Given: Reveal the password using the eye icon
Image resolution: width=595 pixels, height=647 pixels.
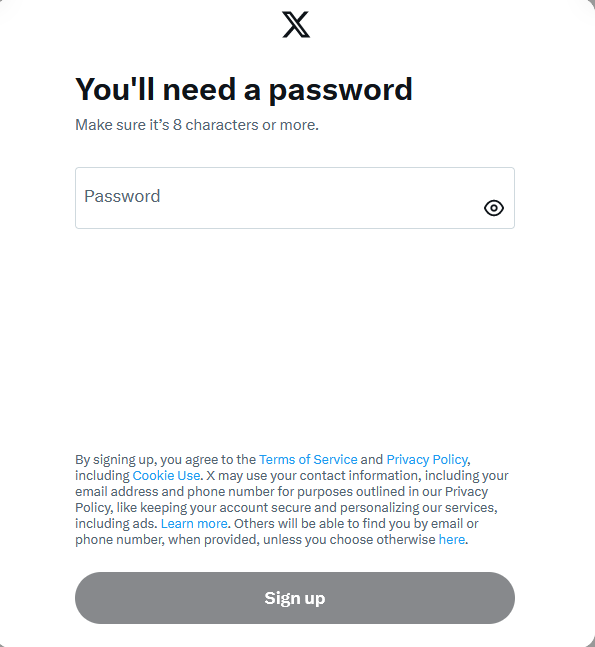Looking at the screenshot, I should 493,208.
